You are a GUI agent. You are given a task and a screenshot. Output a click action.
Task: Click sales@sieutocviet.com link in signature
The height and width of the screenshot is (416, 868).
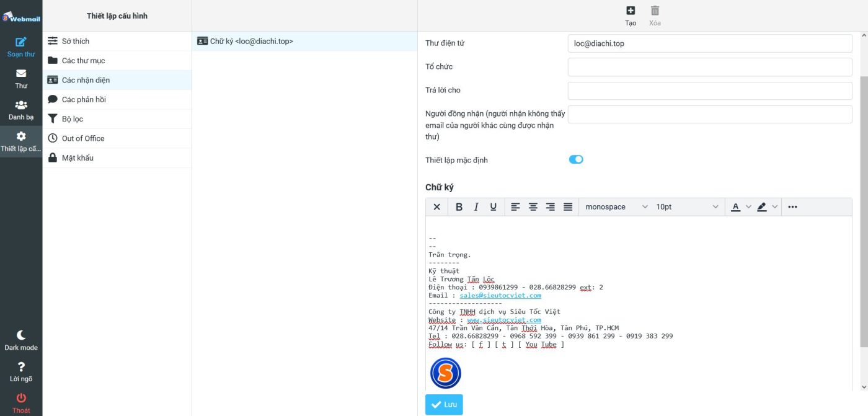click(x=500, y=296)
